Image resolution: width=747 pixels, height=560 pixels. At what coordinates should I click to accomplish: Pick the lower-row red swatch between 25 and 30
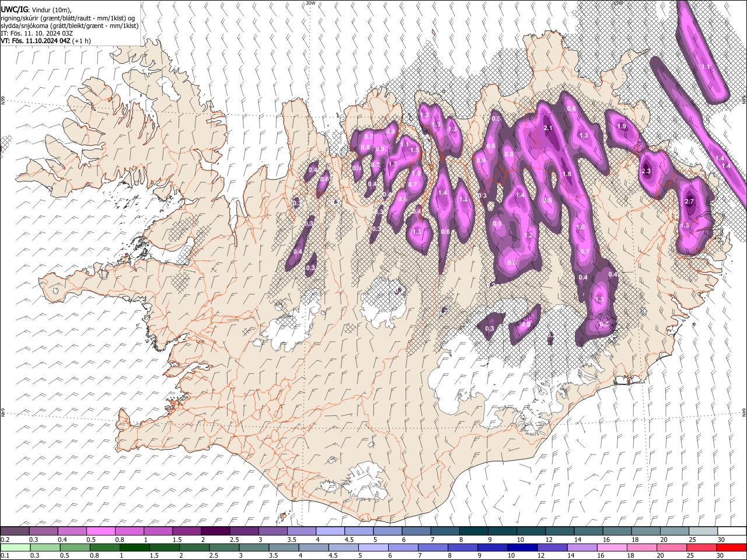point(702,547)
